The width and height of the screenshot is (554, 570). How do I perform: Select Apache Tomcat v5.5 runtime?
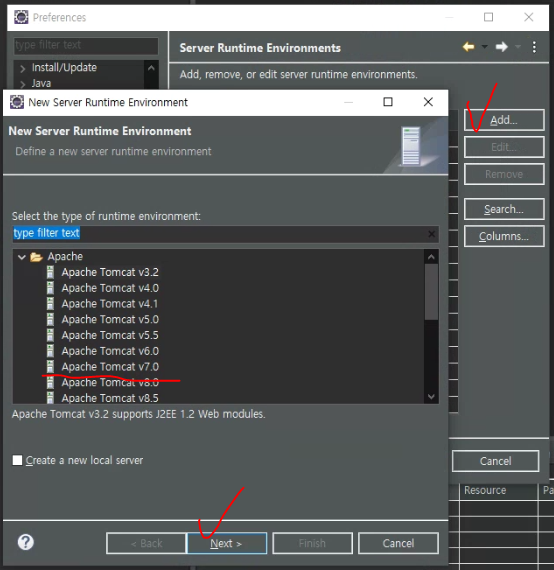(110, 335)
